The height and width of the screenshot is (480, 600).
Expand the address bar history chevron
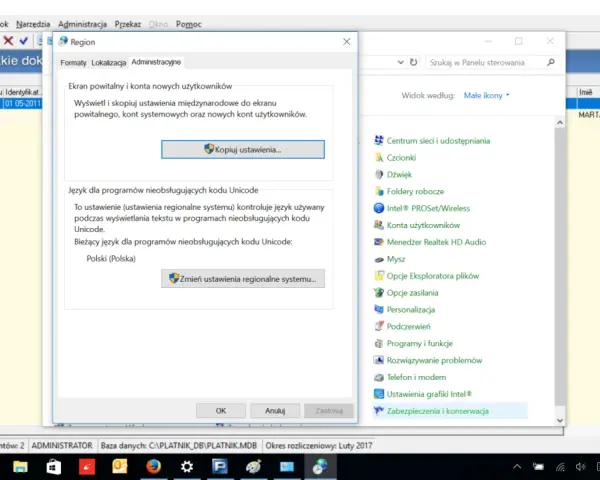pos(400,62)
